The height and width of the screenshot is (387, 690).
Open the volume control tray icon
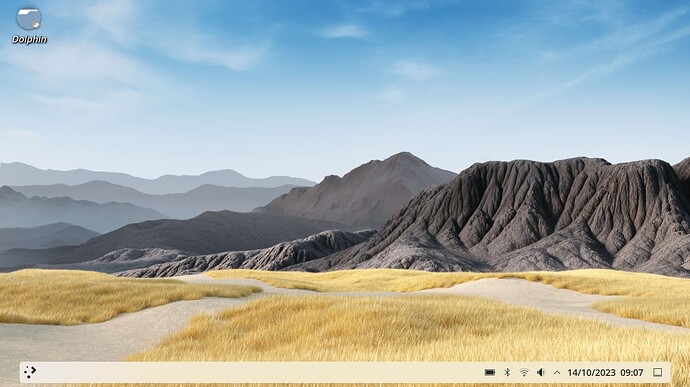(x=541, y=372)
